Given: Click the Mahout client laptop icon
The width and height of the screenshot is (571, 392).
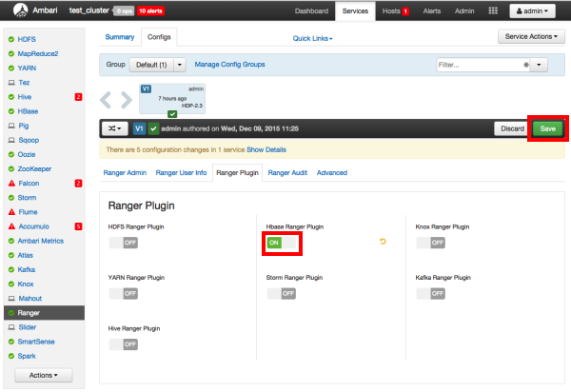Looking at the screenshot, I should (x=11, y=299).
